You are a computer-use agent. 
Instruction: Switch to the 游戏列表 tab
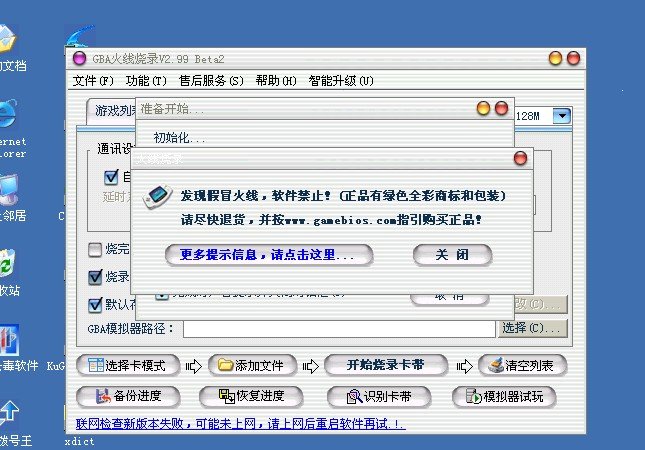point(111,110)
